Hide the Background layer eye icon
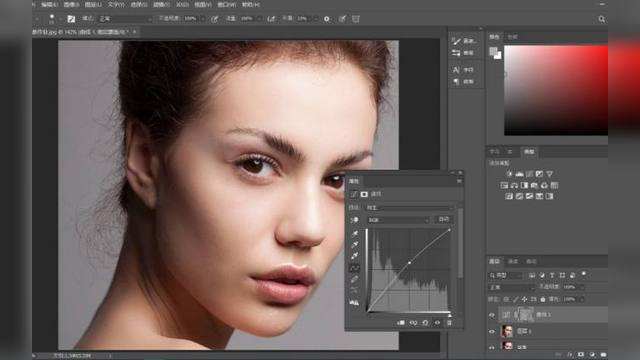640x360 pixels. click(x=492, y=347)
